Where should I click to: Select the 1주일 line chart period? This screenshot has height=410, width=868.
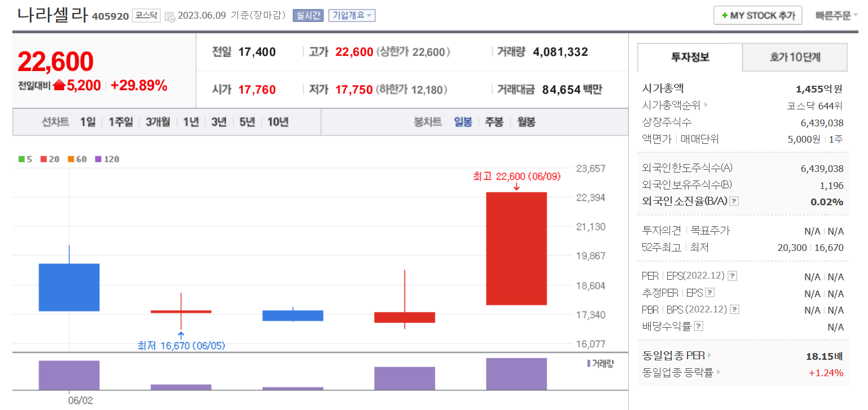(121, 122)
